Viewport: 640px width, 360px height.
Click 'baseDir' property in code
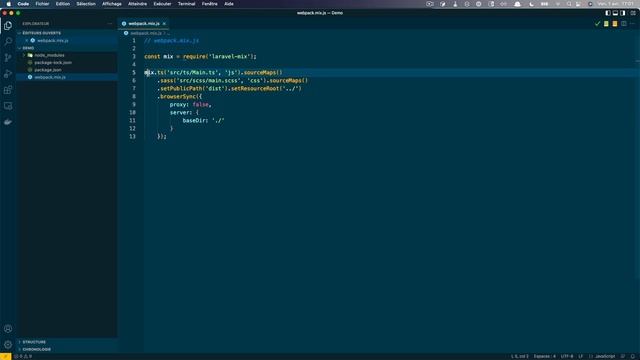(194, 121)
